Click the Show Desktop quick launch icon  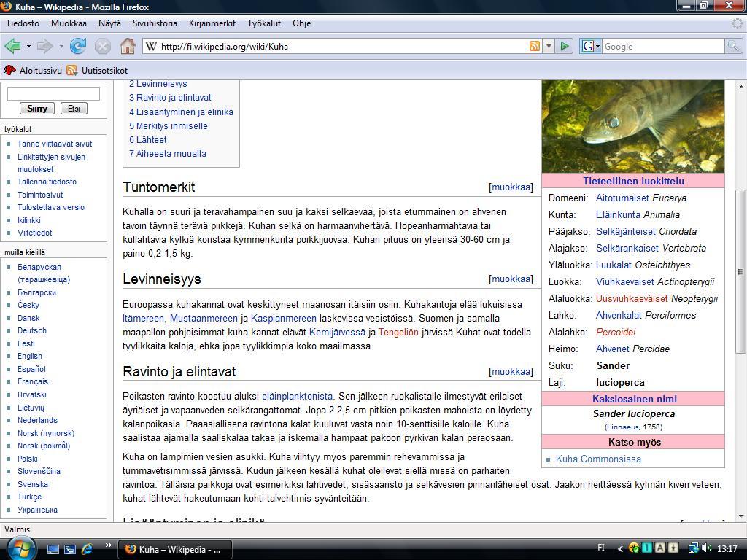click(53, 549)
